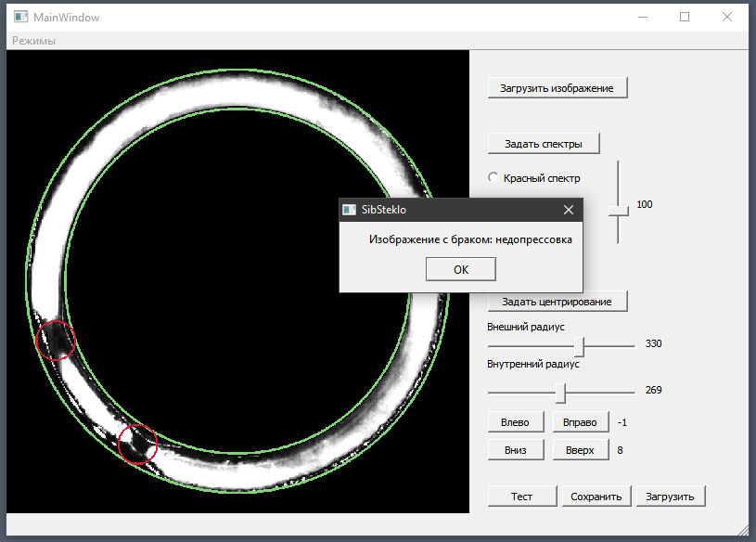
Task: Click the SibSteklo dialog title icon
Action: coord(349,210)
